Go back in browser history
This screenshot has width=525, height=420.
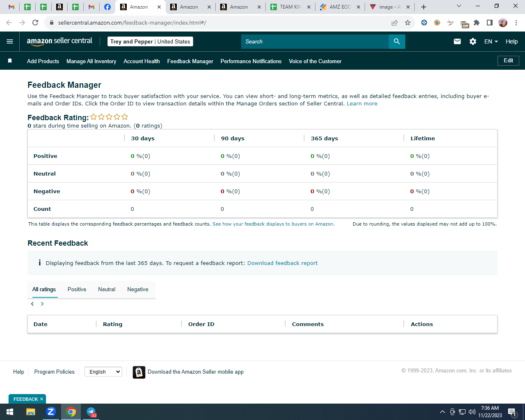click(9, 23)
